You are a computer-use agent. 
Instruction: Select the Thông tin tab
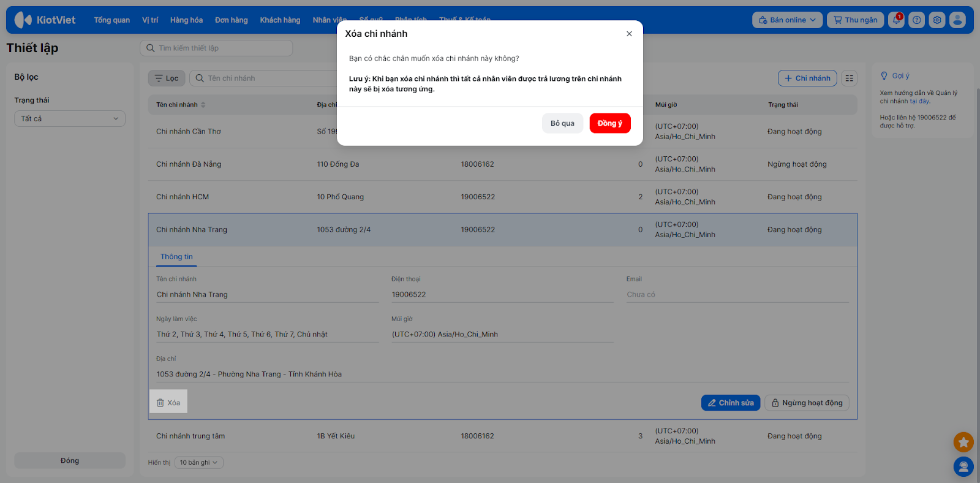pos(176,257)
